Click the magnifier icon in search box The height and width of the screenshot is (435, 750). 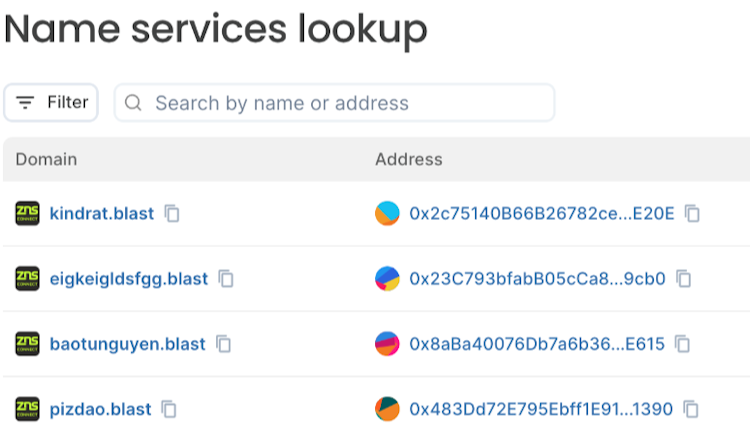pos(133,103)
